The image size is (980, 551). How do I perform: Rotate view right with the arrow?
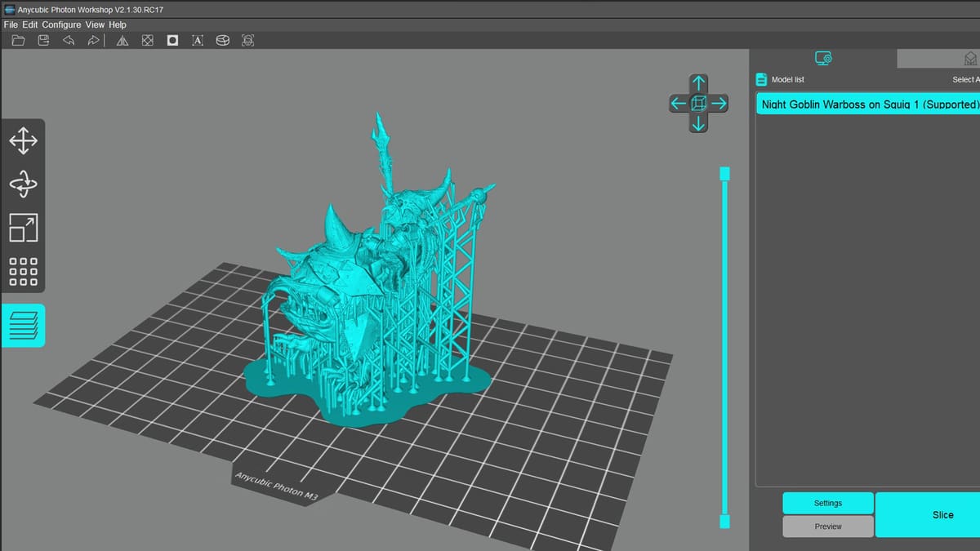pyautogui.click(x=718, y=103)
